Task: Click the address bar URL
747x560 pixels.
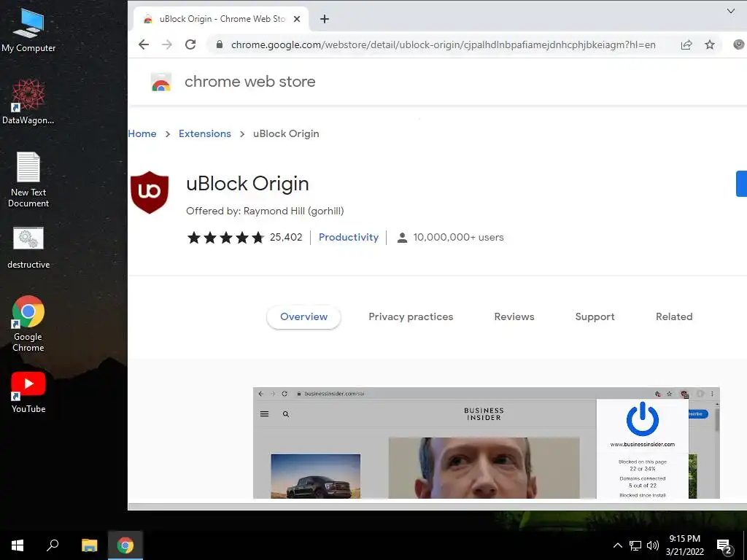Action: click(443, 44)
